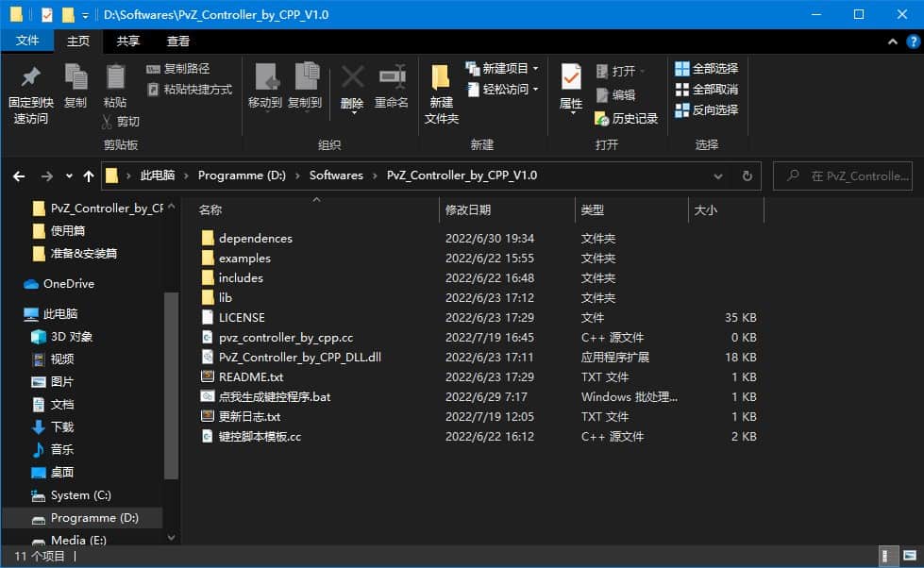Screen dimensions: 924x568
Task: Click the Cut (剪切) icon
Action: click(126, 122)
